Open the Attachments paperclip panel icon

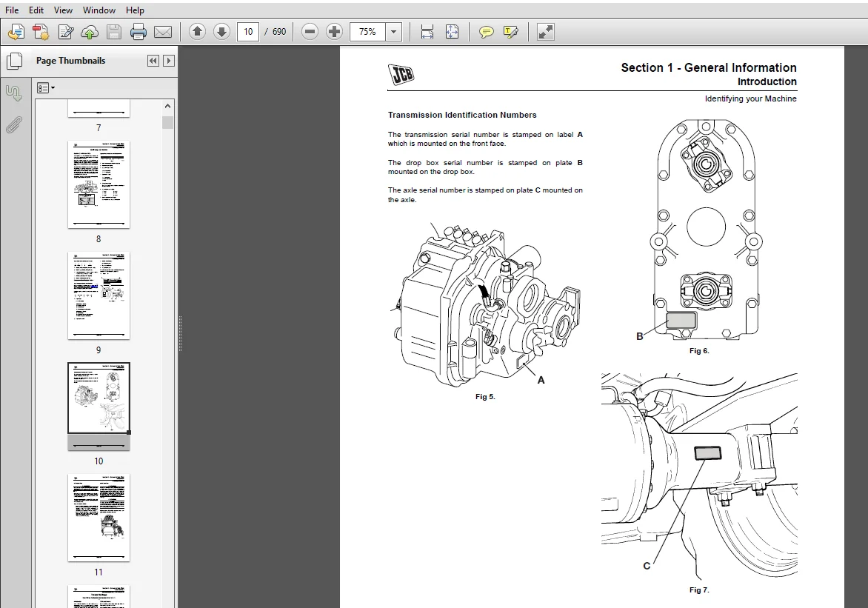click(x=14, y=125)
